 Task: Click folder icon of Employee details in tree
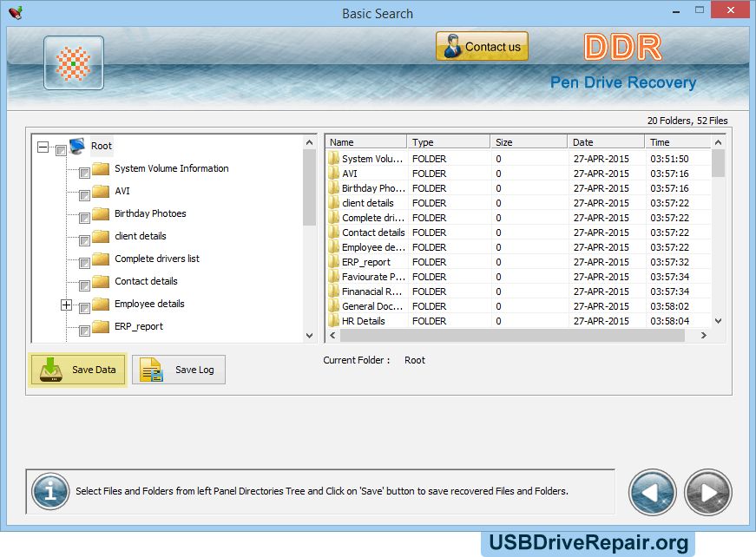point(101,304)
